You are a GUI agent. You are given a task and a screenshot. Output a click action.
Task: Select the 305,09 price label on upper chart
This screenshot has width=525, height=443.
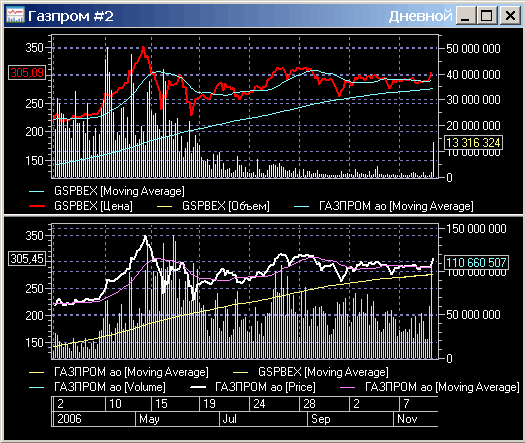pos(27,73)
